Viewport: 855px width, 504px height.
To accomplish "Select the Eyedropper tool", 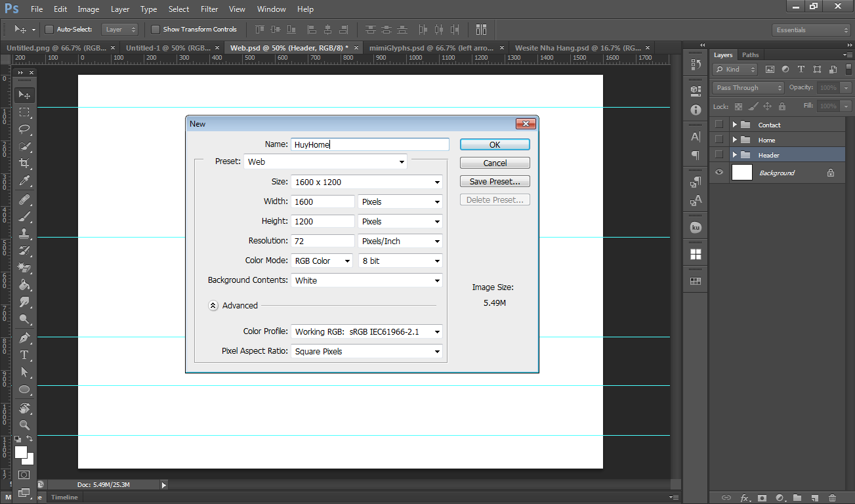I will point(24,180).
